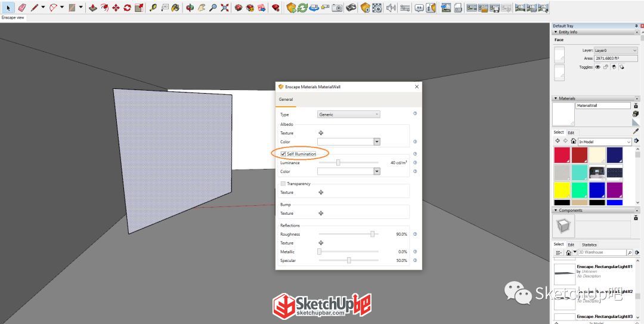Image resolution: width=644 pixels, height=324 pixels.
Task: Pick the Paint Bucket tool
Action: (175, 8)
